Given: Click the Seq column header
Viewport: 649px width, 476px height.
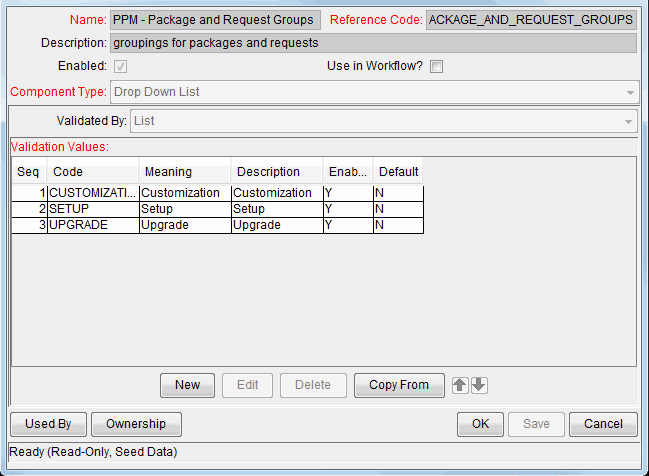Looking at the screenshot, I should 29,172.
